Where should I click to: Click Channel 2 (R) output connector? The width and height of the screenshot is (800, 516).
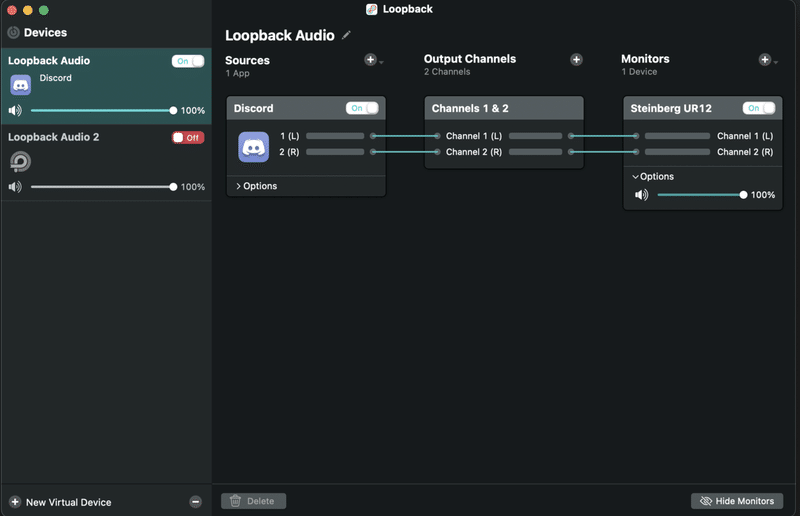point(571,152)
